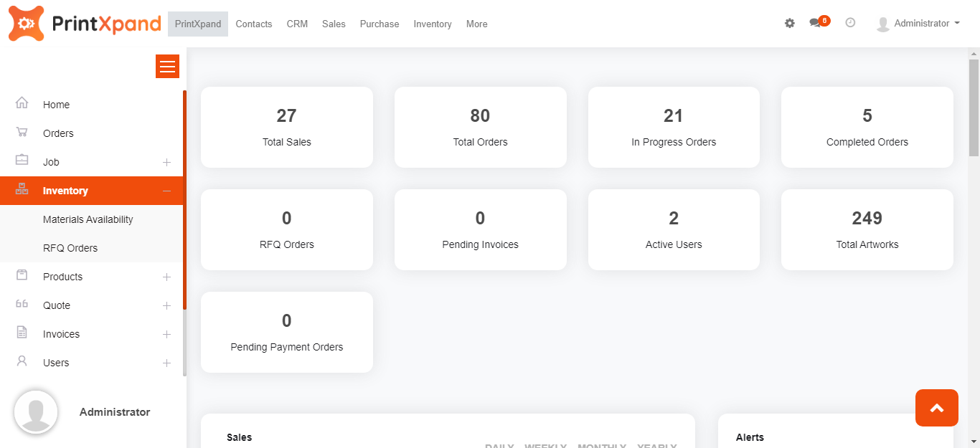Expand the Quote sidebar section
This screenshot has height=448, width=980.
coord(166,305)
